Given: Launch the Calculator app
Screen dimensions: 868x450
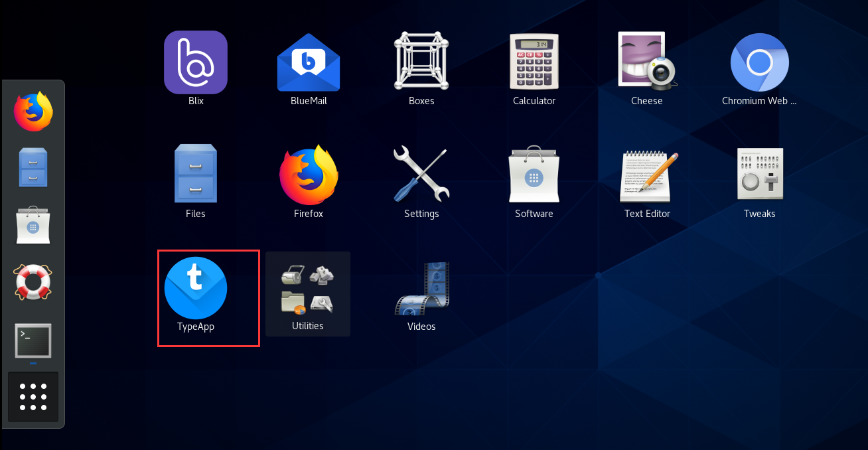Looking at the screenshot, I should point(534,62).
